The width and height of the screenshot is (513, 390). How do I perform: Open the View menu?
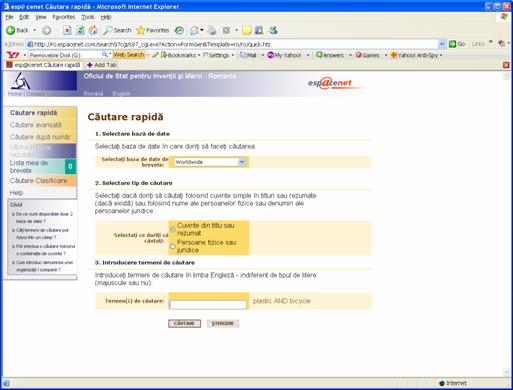coord(41,17)
